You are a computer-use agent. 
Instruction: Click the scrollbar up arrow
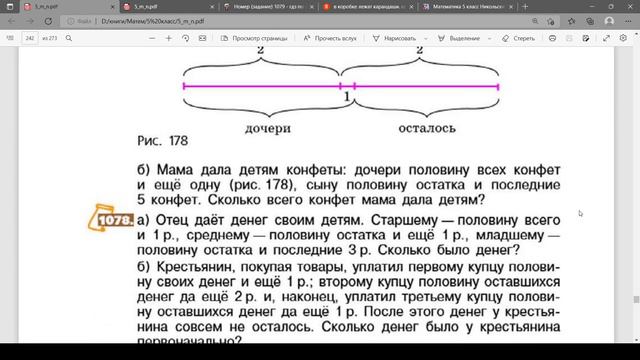pyautogui.click(x=636, y=33)
